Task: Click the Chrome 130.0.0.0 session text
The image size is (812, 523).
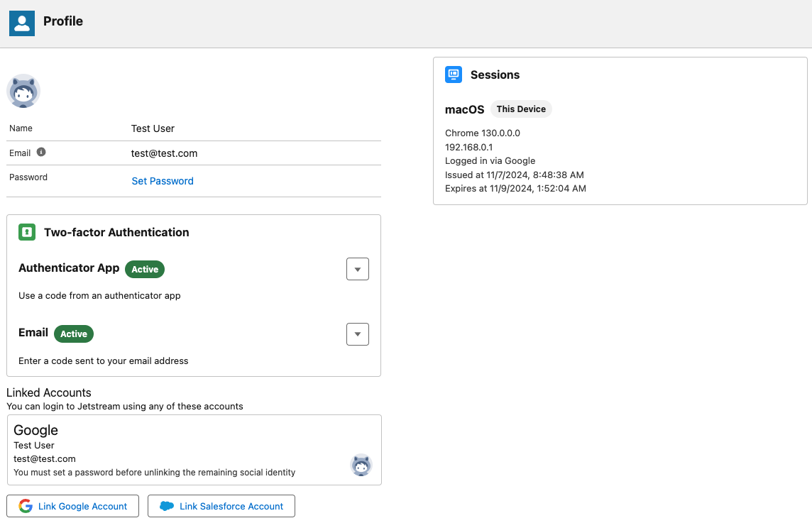Action: tap(483, 133)
